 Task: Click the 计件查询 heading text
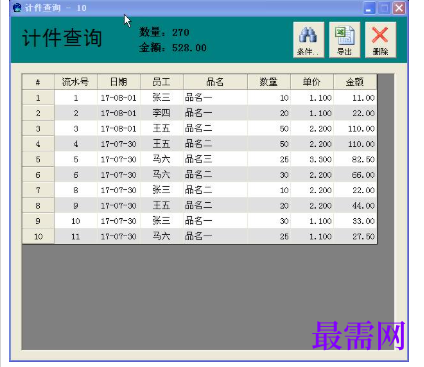click(62, 38)
